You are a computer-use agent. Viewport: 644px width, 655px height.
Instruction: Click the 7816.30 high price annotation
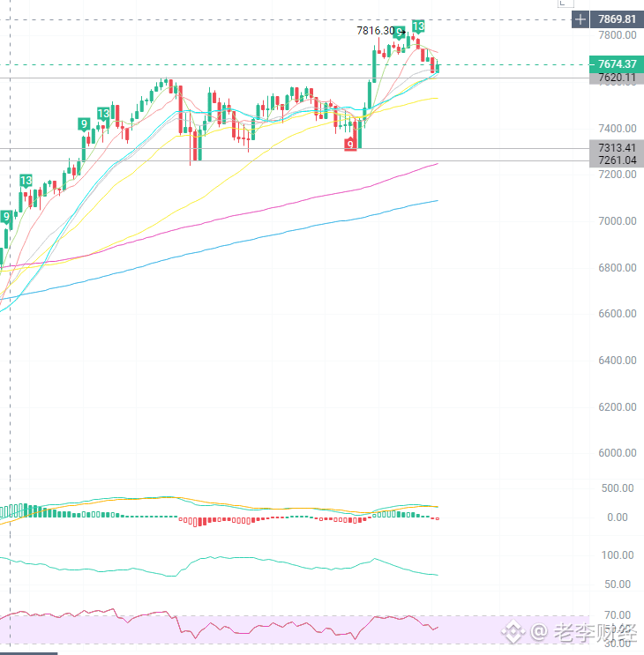point(376,31)
